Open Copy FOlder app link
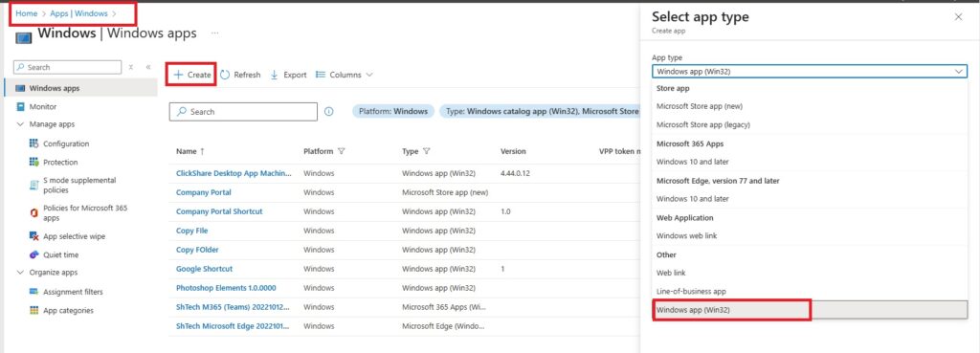980x353 pixels. tap(197, 250)
